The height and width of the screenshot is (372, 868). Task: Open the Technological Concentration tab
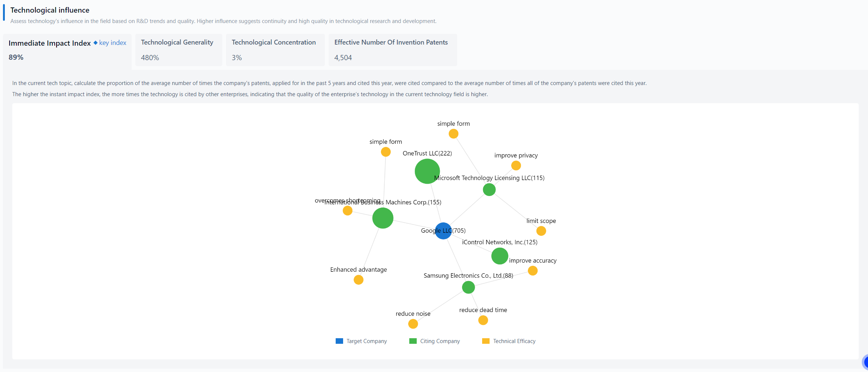tap(275, 50)
